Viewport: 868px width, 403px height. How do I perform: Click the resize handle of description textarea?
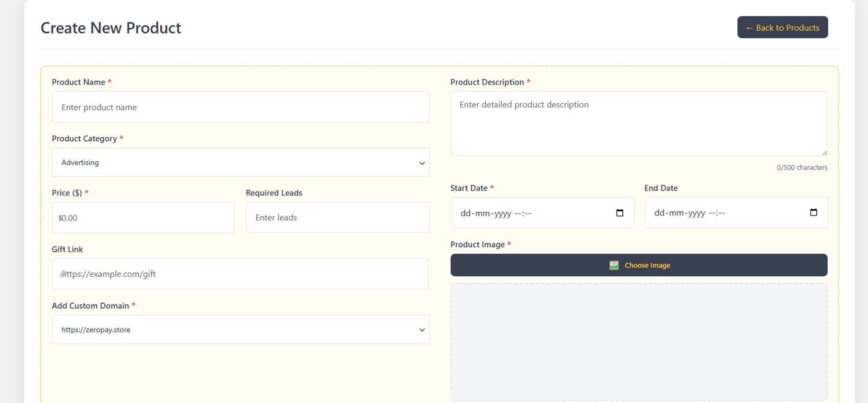point(824,152)
